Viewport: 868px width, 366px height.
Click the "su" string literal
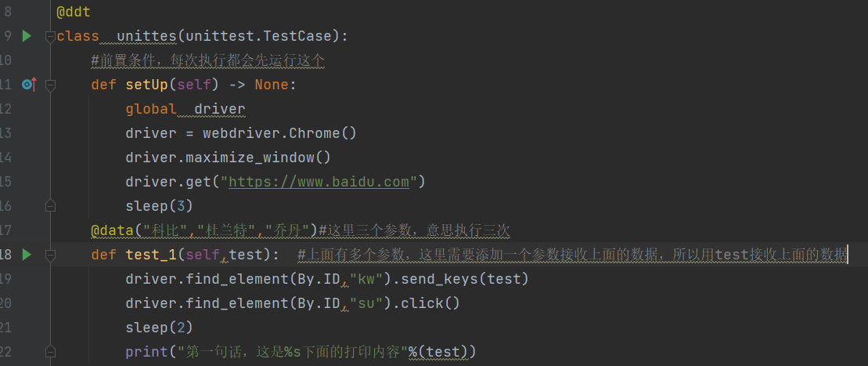click(x=370, y=303)
